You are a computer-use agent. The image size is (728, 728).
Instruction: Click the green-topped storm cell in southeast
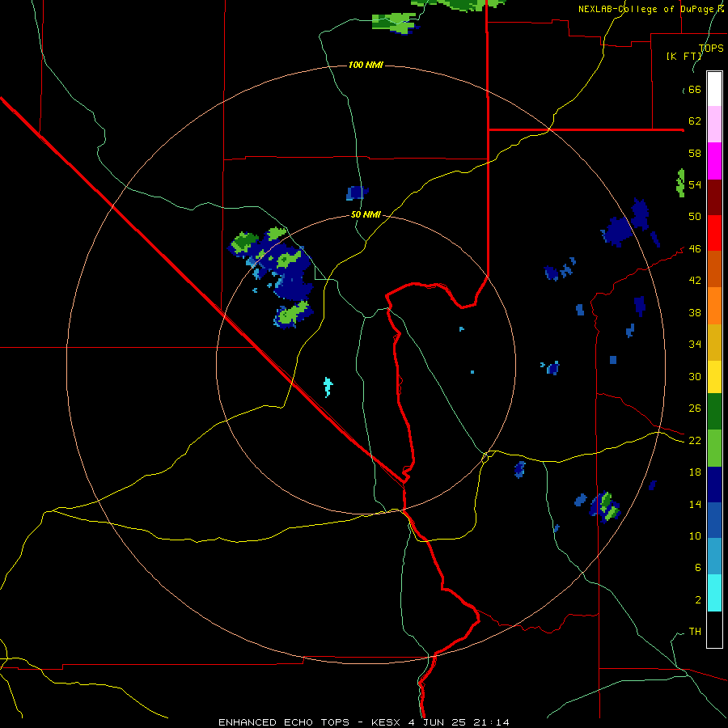(x=605, y=506)
